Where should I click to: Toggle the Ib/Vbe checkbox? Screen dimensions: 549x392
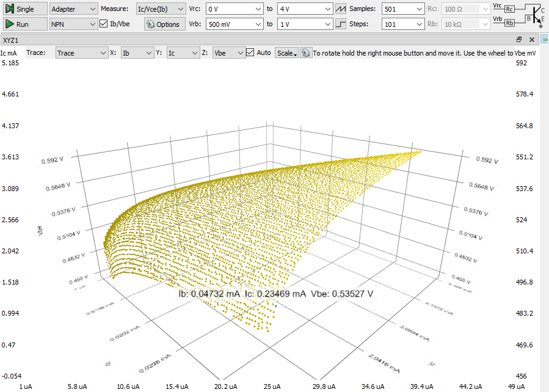point(104,24)
